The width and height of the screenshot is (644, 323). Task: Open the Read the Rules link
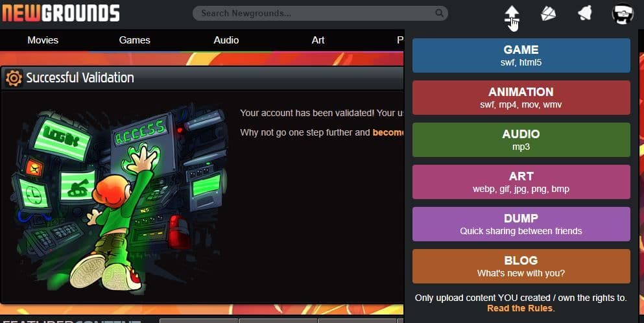pyautogui.click(x=521, y=309)
